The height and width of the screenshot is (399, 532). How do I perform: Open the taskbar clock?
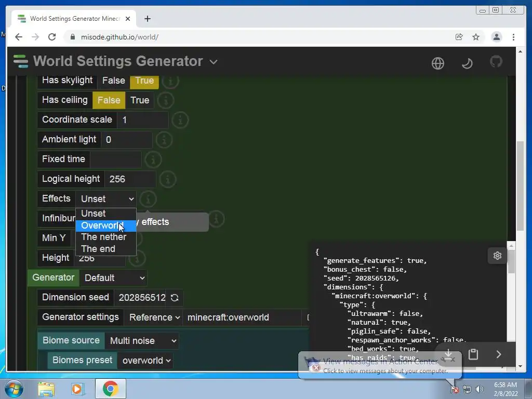[506, 389]
